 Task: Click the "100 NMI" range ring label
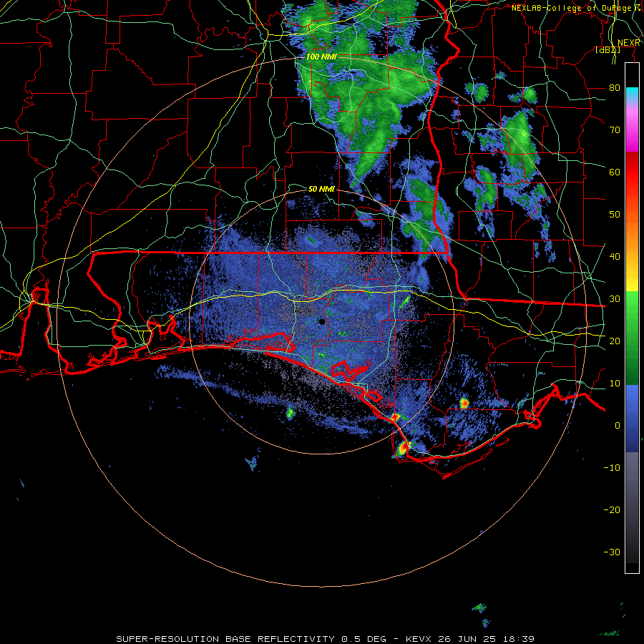coord(321,57)
